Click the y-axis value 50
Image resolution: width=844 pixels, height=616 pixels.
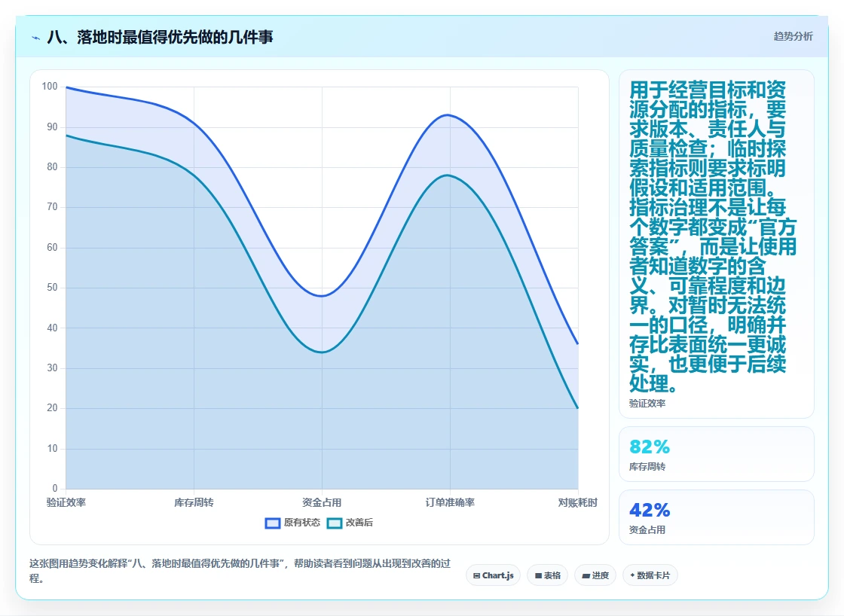[52, 287]
